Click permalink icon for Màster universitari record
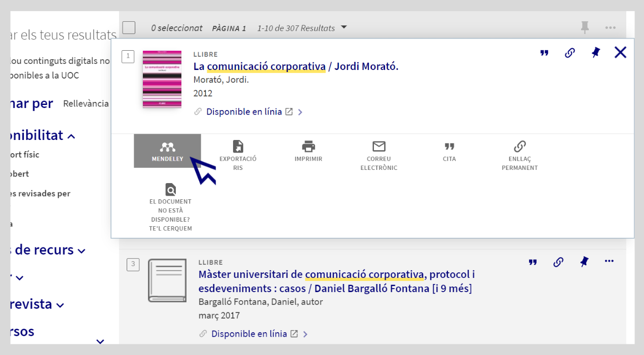644x355 pixels. pyautogui.click(x=558, y=262)
